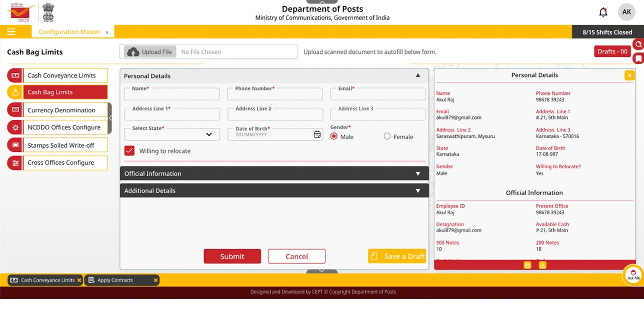
Task: Uncheck the Willing to relocate checkbox
Action: click(x=129, y=151)
